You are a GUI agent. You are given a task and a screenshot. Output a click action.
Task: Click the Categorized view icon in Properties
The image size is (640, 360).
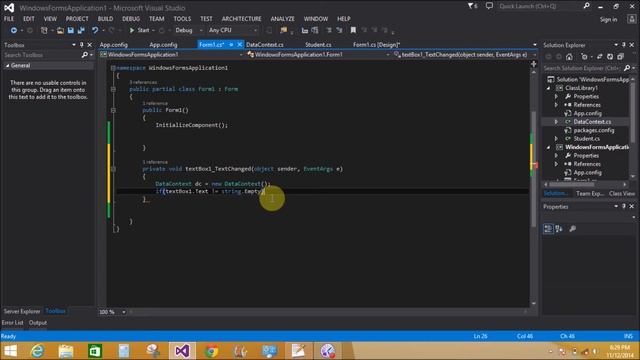(548, 229)
